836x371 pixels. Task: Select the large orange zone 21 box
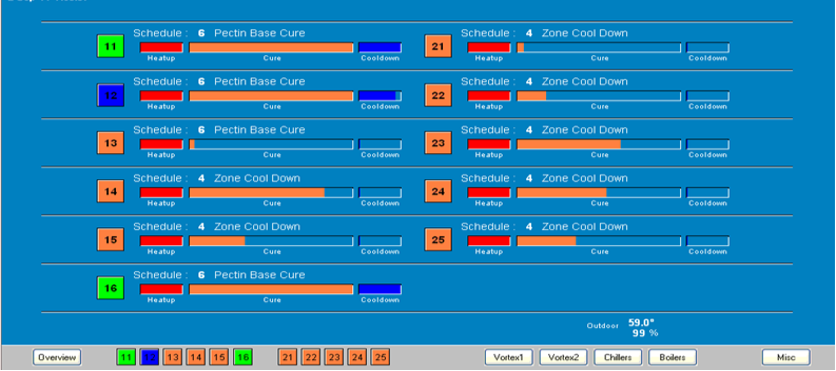pos(438,46)
